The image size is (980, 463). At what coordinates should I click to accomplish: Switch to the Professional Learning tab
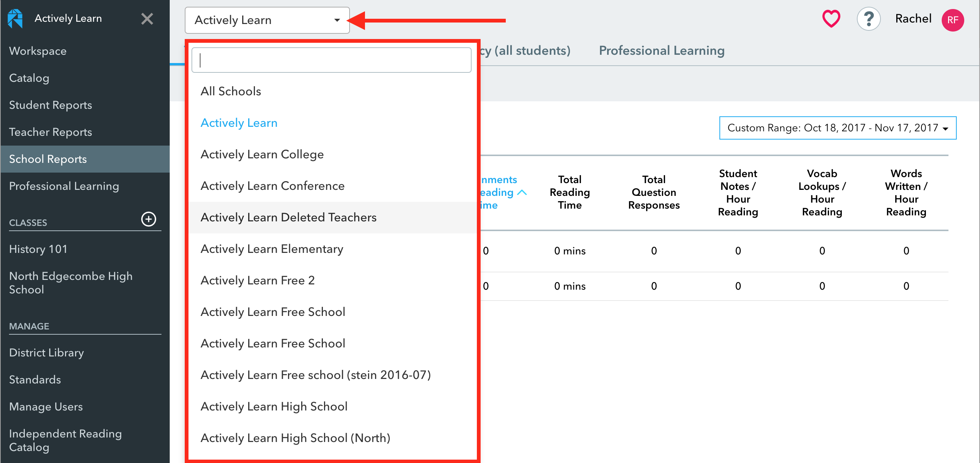coord(661,51)
